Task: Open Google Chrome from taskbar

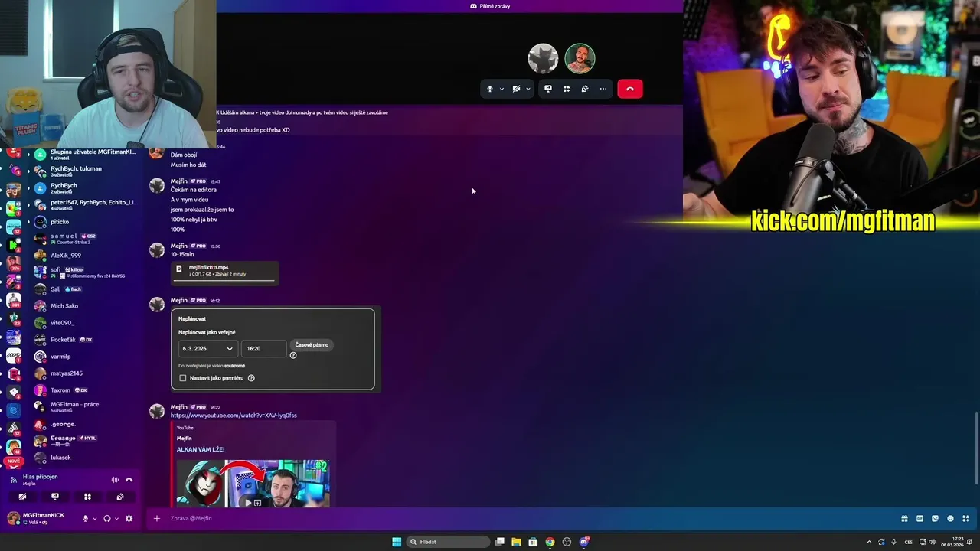Action: 550,542
